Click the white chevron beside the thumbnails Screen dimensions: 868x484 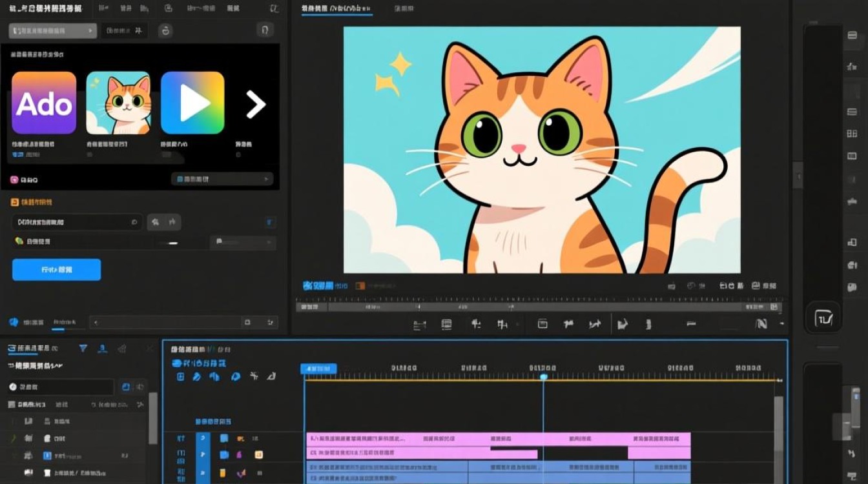(x=256, y=104)
